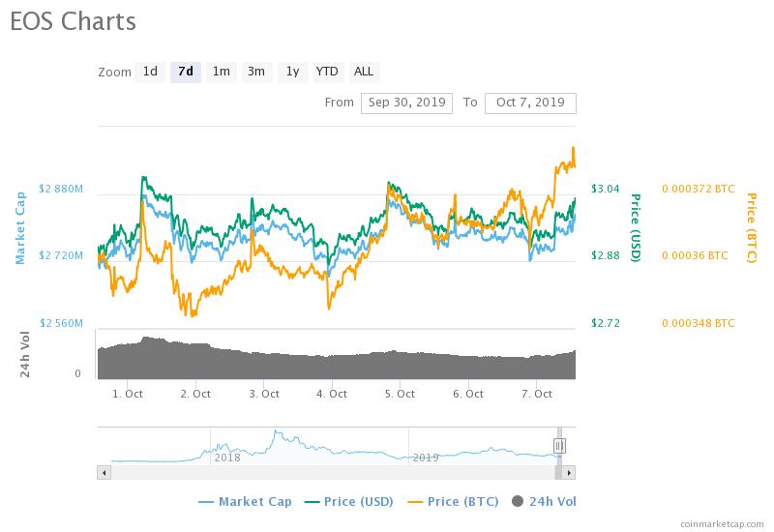Edit the From date field
The image size is (774, 532).
tap(406, 103)
